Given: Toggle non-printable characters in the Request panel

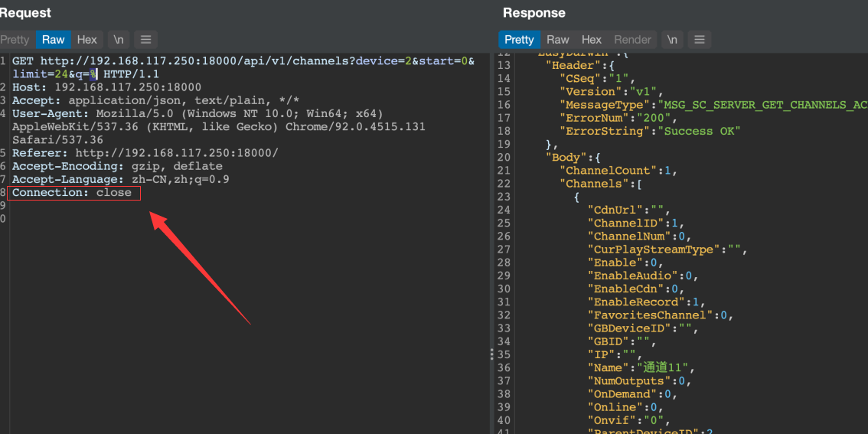Looking at the screenshot, I should click(119, 40).
